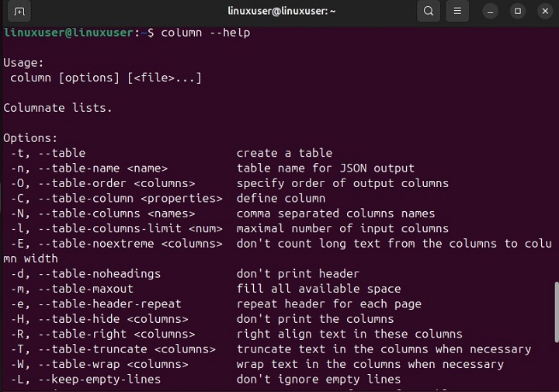Screen dimensions: 559x392
Task: Minimize the terminal window
Action: (491, 12)
